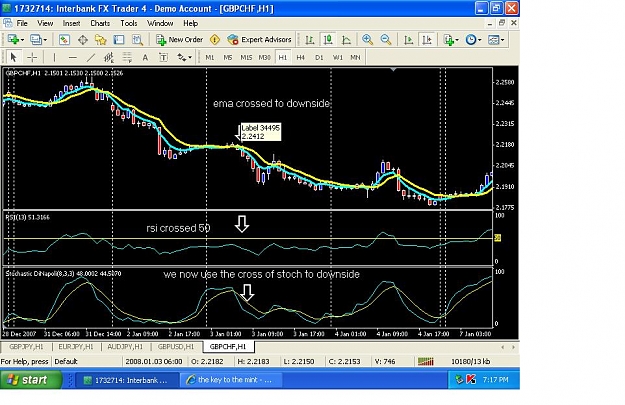Open the Window menu
The height and width of the screenshot is (405, 625).
click(160, 23)
